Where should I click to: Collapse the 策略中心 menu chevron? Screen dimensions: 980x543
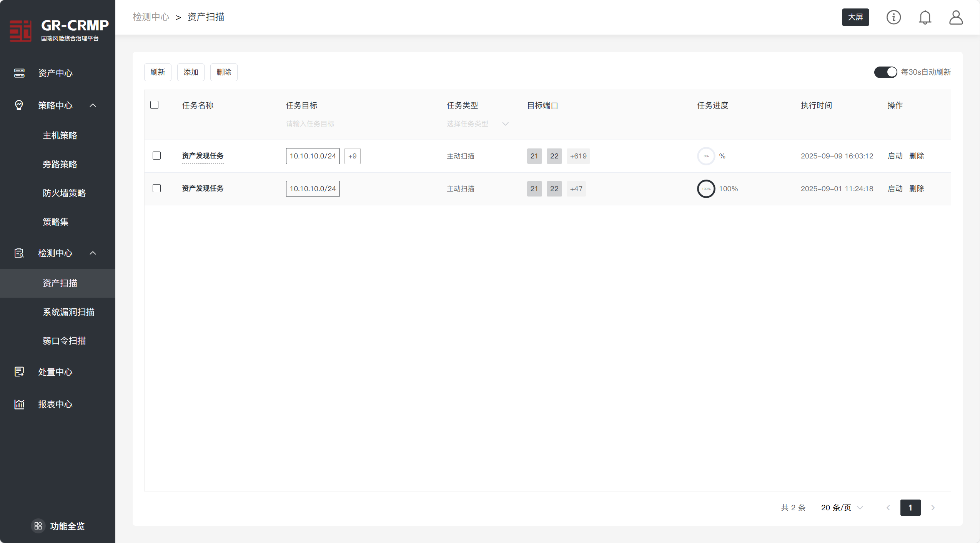93,105
